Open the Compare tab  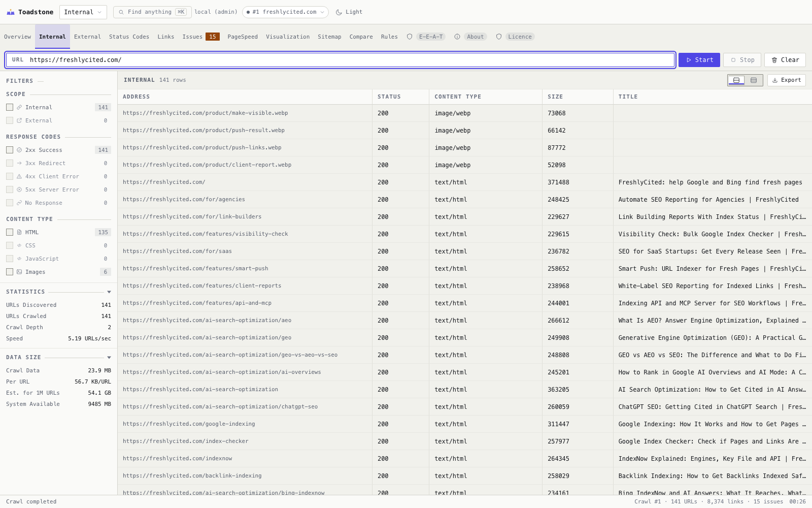[361, 37]
